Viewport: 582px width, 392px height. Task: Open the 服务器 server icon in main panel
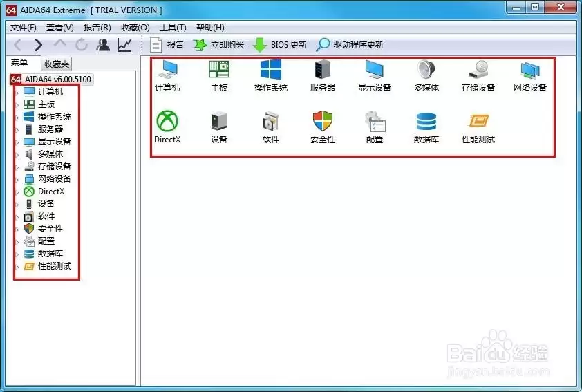[x=323, y=76]
